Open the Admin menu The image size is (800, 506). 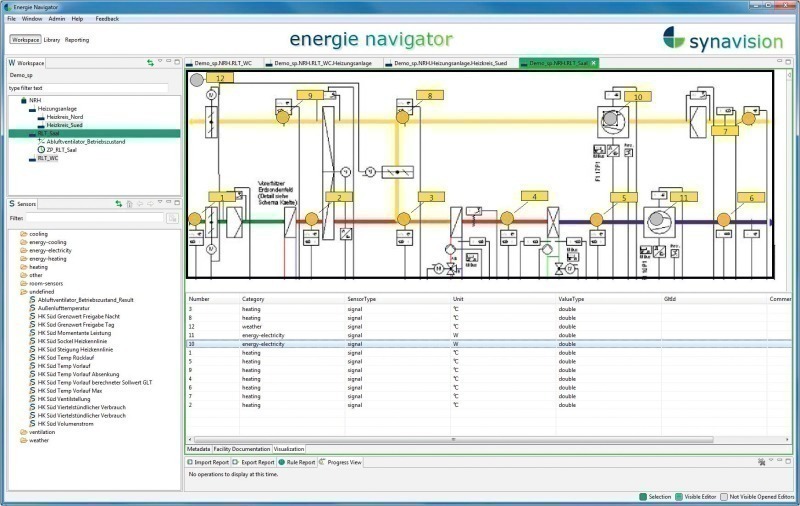(x=57, y=18)
